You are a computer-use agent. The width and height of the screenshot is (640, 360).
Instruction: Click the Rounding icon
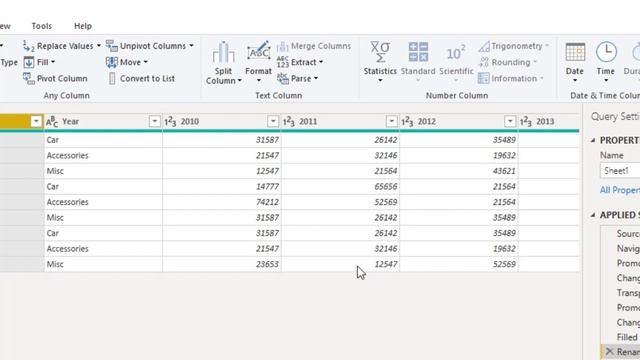point(484,62)
